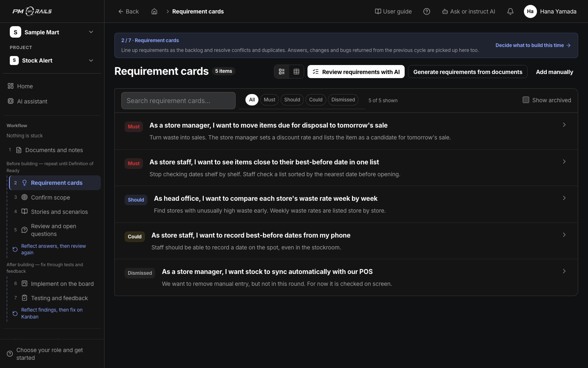This screenshot has width=588, height=368.
Task: Open Review and open questions step
Action: (55, 230)
